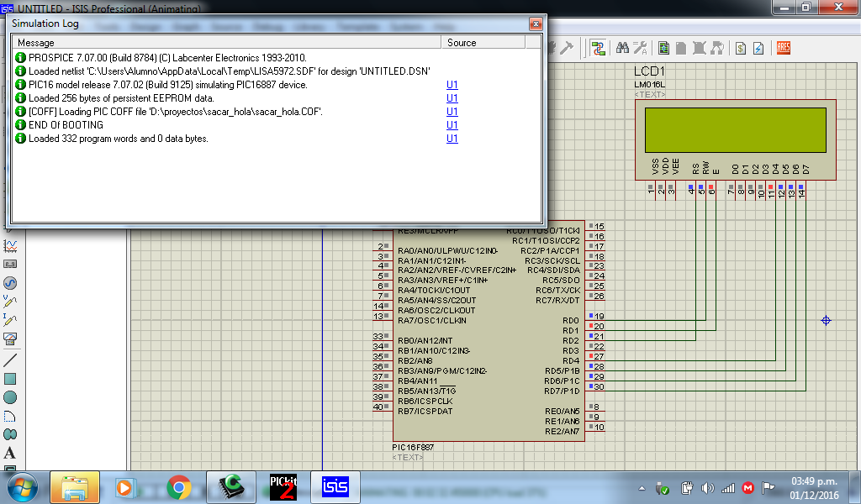Select Graph Mode in left toolbar
Screen dimensions: 861x504
tap(10, 245)
